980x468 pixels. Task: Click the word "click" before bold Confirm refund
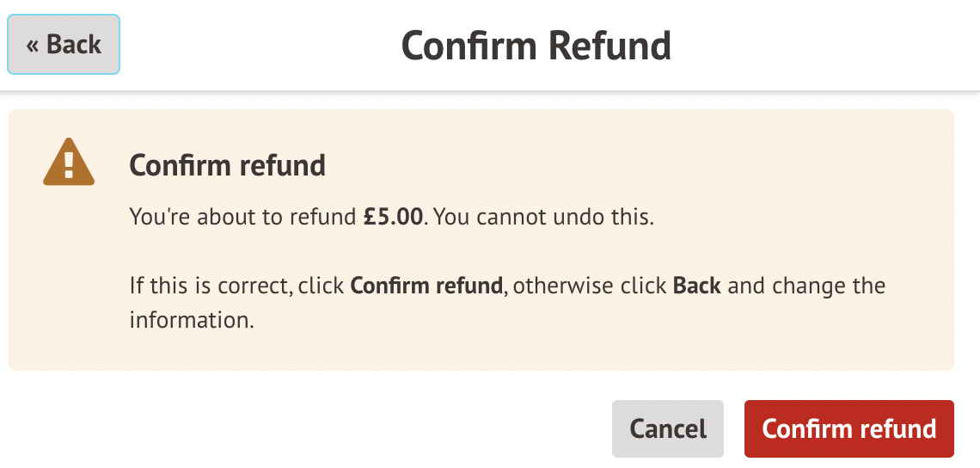[x=322, y=285]
